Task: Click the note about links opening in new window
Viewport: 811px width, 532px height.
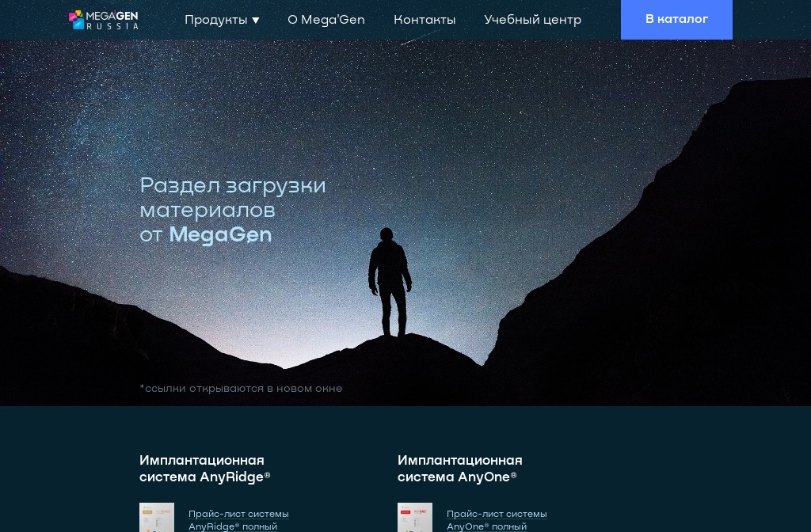Action: tap(241, 388)
